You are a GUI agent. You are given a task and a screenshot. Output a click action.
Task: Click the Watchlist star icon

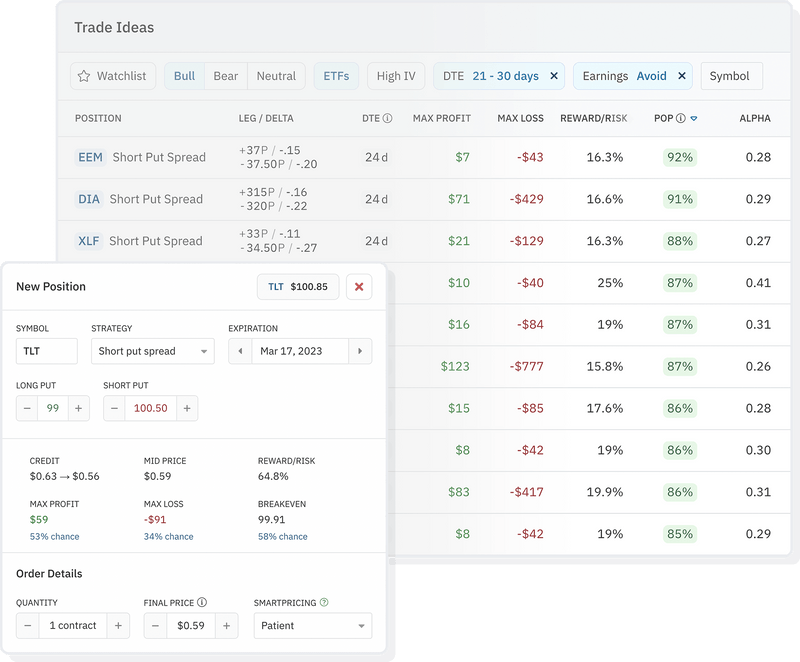[x=84, y=76]
